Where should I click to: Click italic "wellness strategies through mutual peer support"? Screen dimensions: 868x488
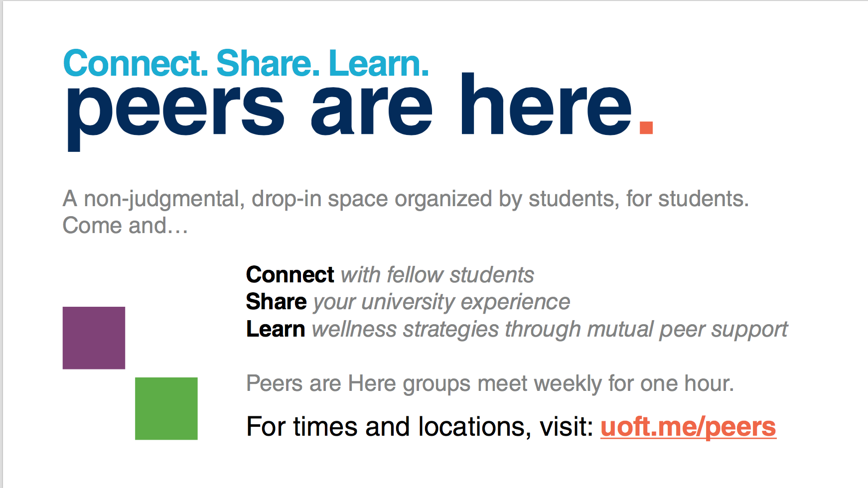pyautogui.click(x=549, y=329)
